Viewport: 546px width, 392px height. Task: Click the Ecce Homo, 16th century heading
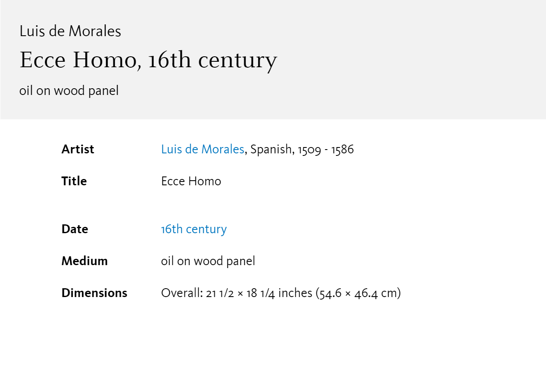click(148, 60)
